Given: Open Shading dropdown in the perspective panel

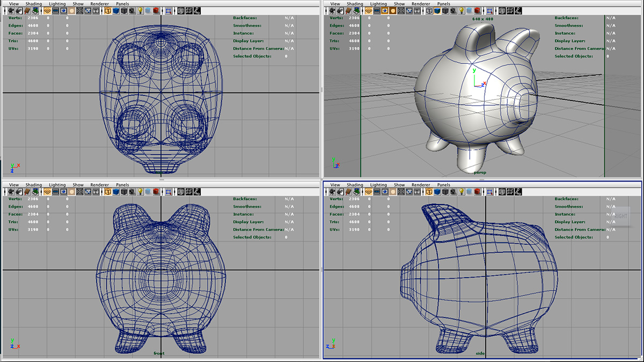Looking at the screenshot, I should pos(355,4).
